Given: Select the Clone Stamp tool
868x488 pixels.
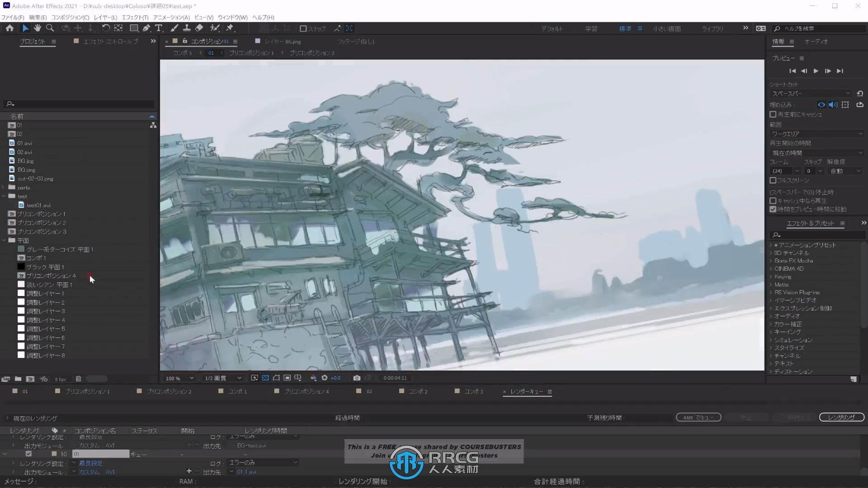Looking at the screenshot, I should [x=186, y=28].
